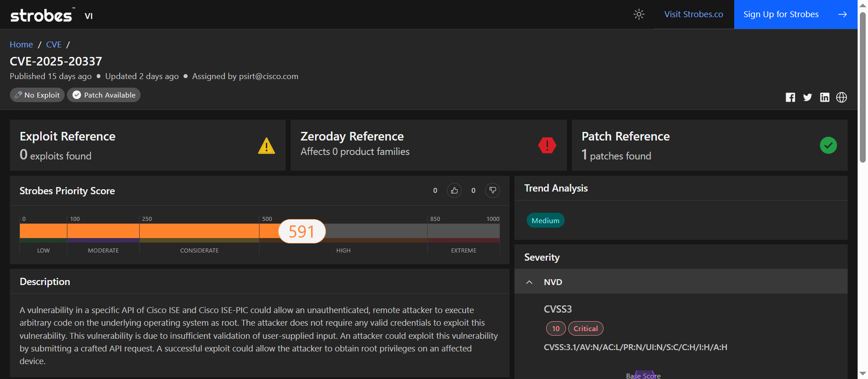
Task: Share on LinkedIn icon
Action: (825, 97)
